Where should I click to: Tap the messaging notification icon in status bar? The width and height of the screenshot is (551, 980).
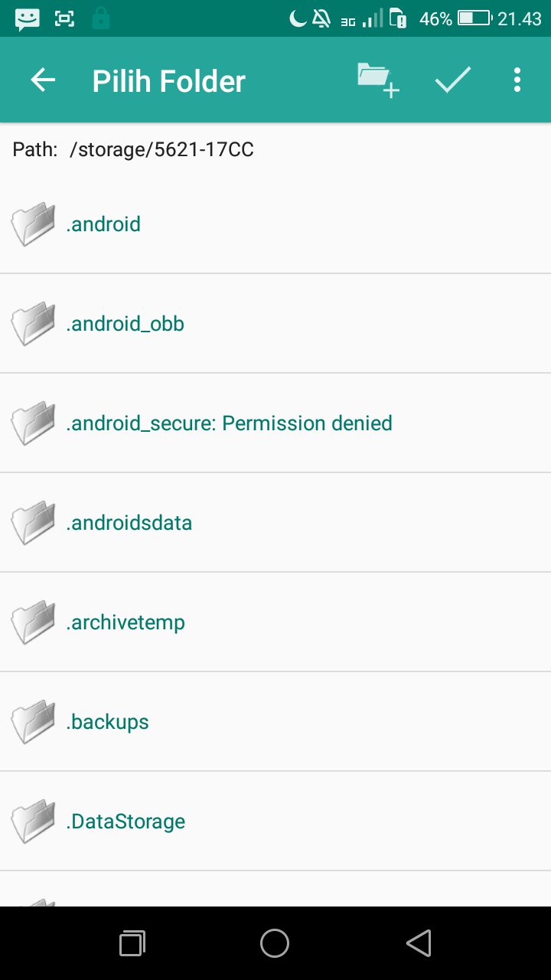[28, 18]
